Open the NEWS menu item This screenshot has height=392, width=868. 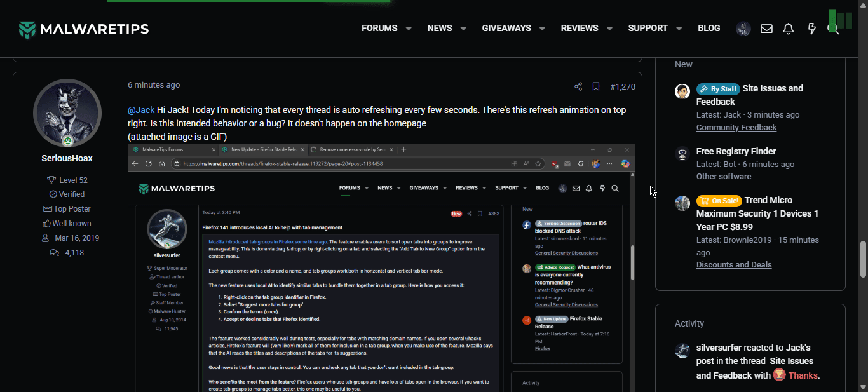440,28
